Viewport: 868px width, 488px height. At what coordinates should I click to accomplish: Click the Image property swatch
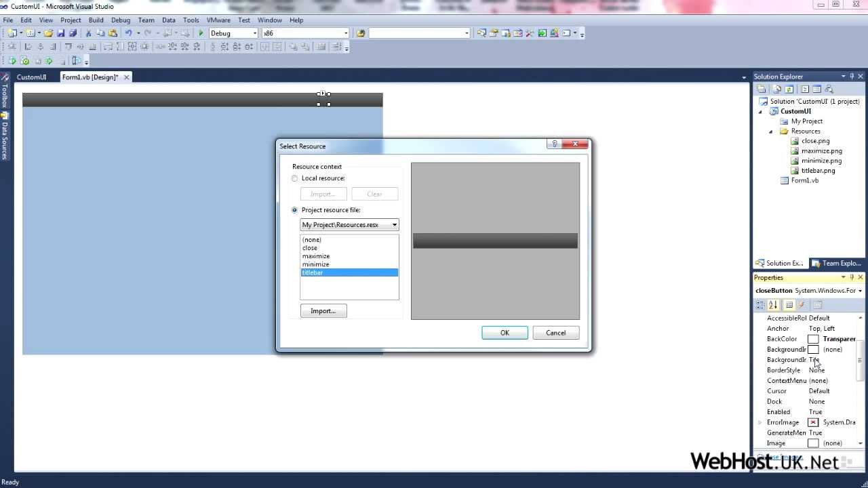click(813, 443)
